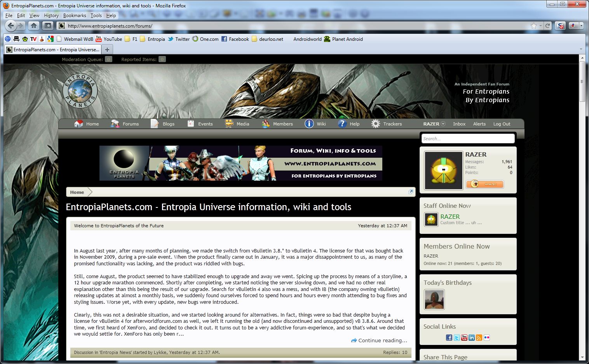Click the page vertical scrollbar down arrow
Viewport: 589px width, 364px height.
click(582, 357)
